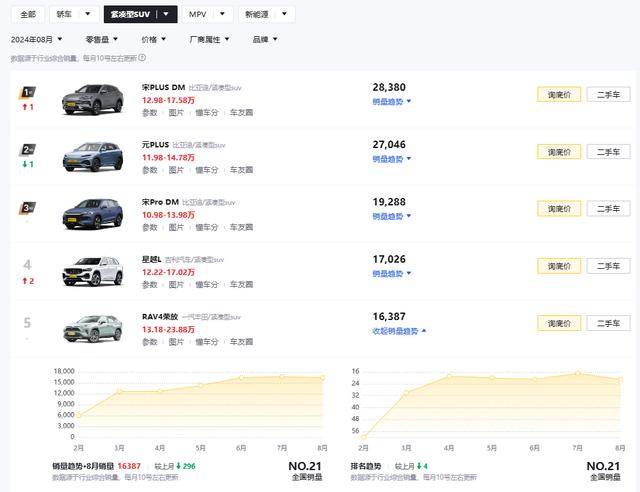Open the 元PLUS model title

155,145
